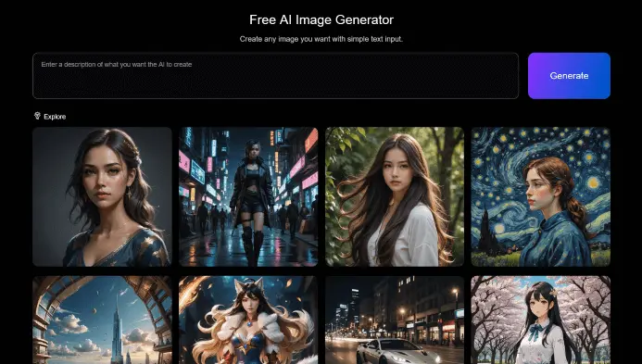Choose the arched window sky tower artwork
Screen dimensions: 642x364
102,320
